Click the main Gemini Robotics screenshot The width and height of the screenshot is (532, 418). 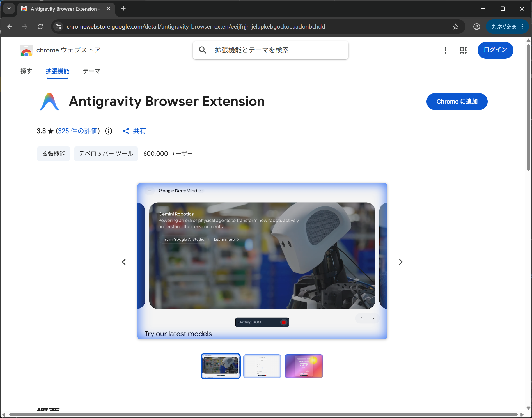[x=262, y=261]
